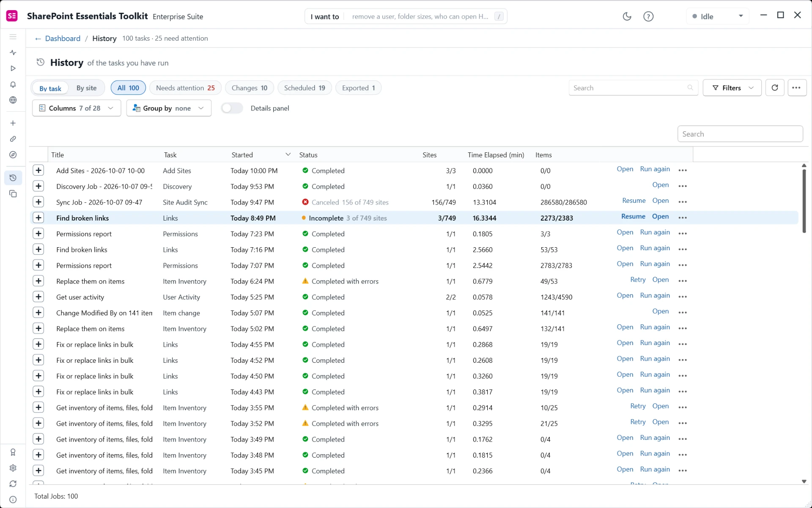Screen dimensions: 812x508
Task: Toggle the Details panel switch
Action: point(232,108)
